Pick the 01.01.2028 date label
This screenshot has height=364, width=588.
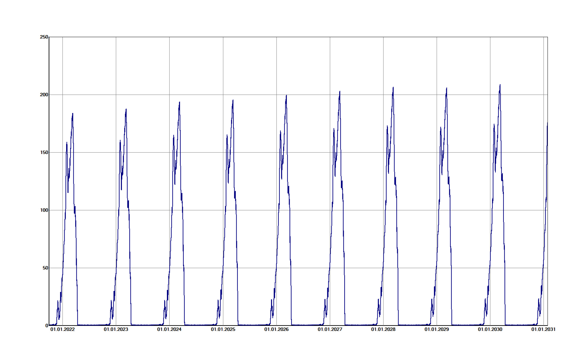pos(383,330)
